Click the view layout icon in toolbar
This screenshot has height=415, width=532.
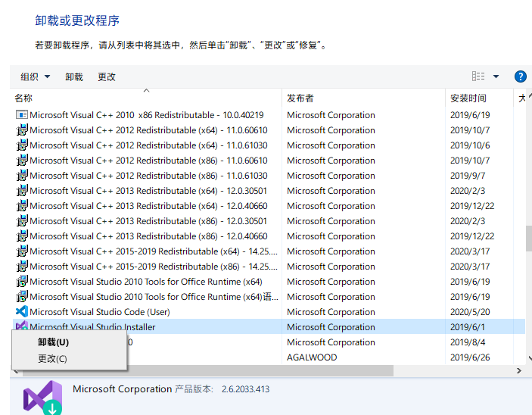[478, 76]
